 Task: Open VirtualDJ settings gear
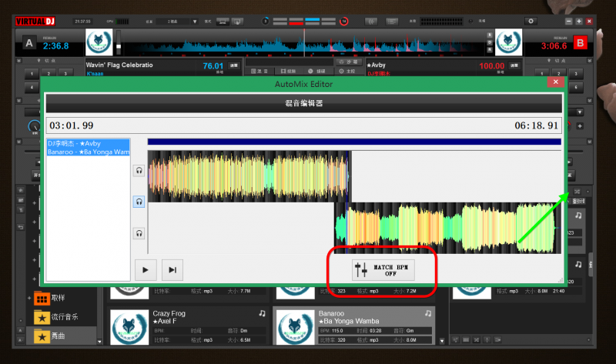point(531,22)
